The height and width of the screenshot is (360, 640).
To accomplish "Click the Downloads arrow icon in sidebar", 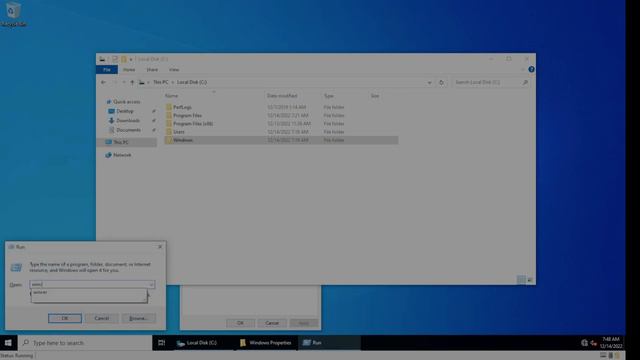I will [111, 120].
